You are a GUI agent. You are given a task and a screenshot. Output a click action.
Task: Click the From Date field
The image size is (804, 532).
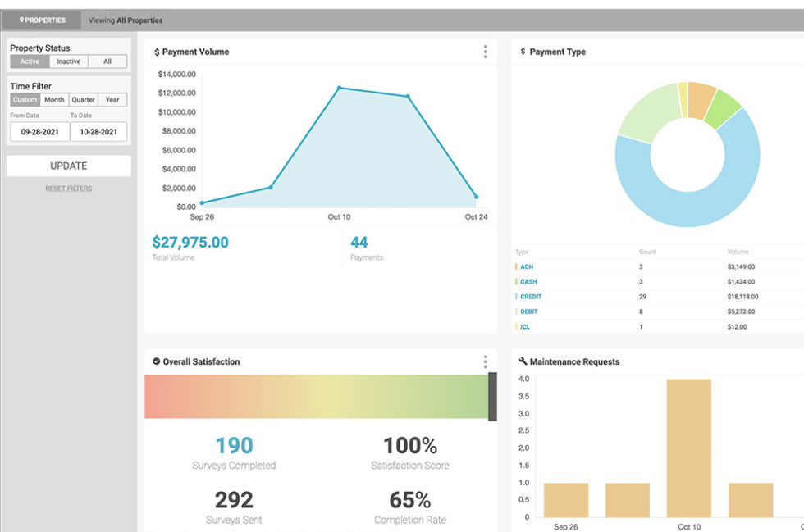point(39,131)
